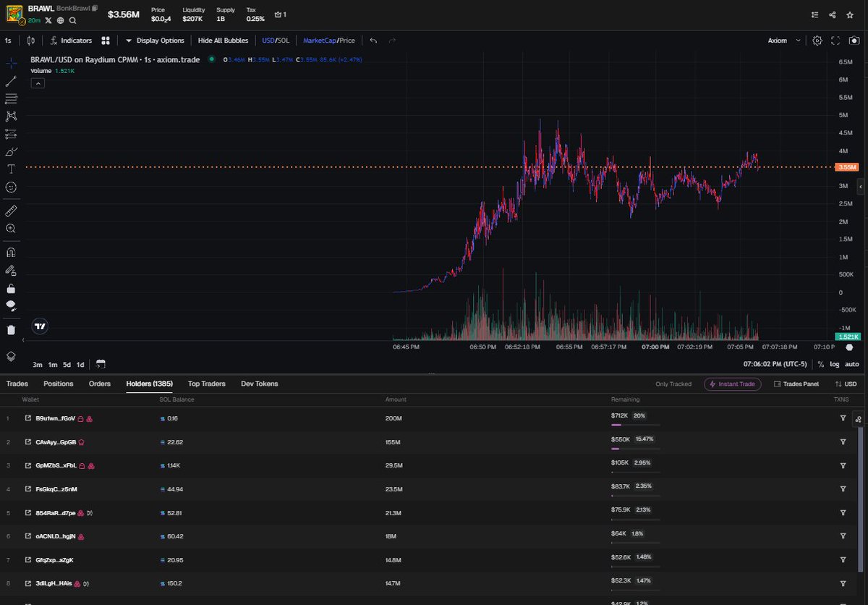The image size is (868, 605).
Task: Enter fullscreen chart mode
Action: pos(835,41)
